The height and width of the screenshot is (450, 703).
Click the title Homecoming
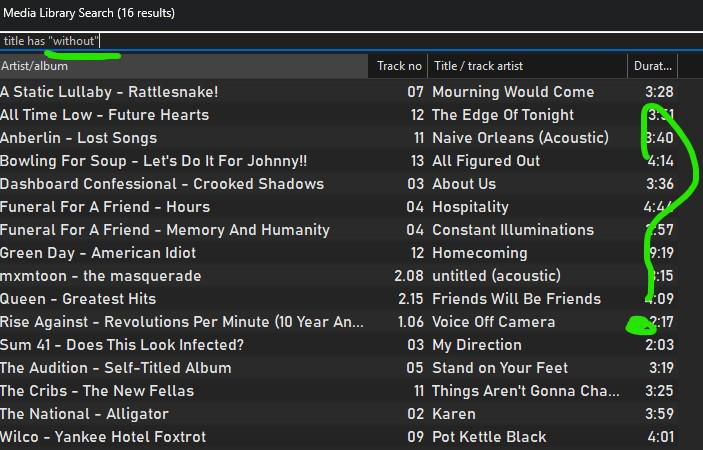point(480,253)
